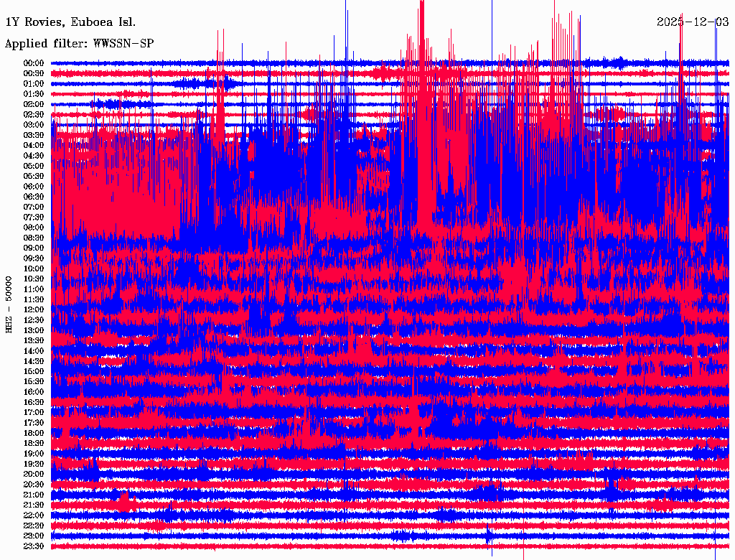Pick the 04:00 row label

point(34,145)
